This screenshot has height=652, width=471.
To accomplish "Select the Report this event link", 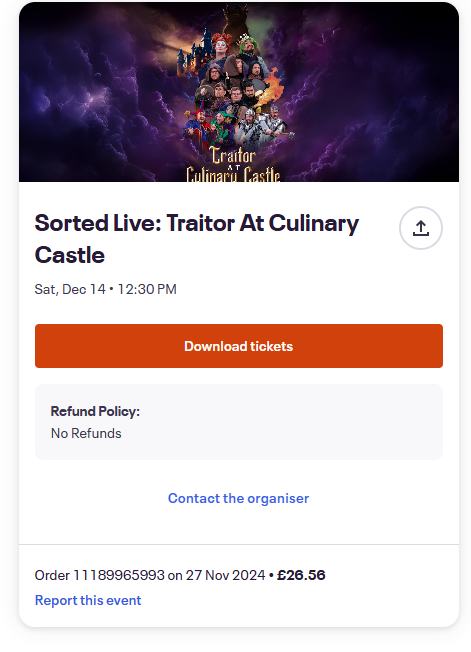I will pos(88,600).
